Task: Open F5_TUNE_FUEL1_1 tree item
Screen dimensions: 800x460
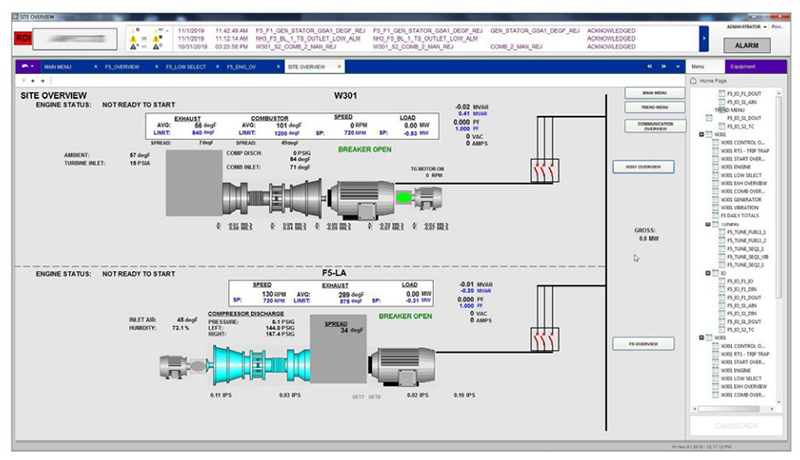Action: 746,232
